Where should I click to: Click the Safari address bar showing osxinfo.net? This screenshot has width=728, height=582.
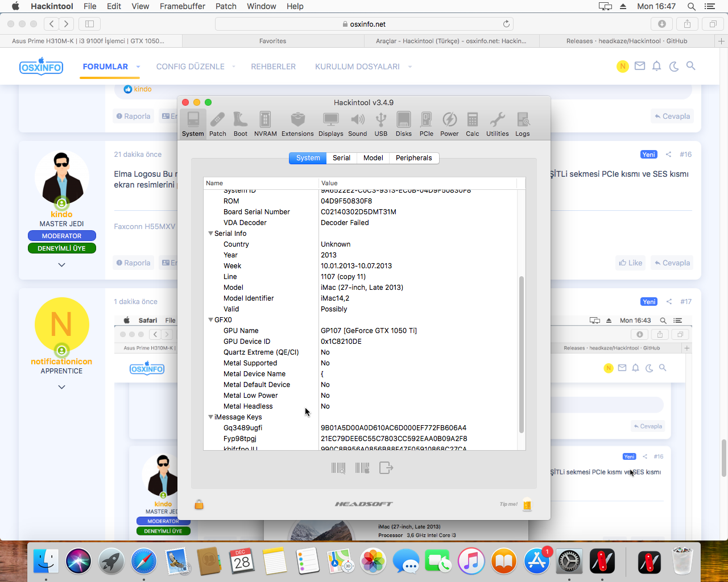pos(364,24)
